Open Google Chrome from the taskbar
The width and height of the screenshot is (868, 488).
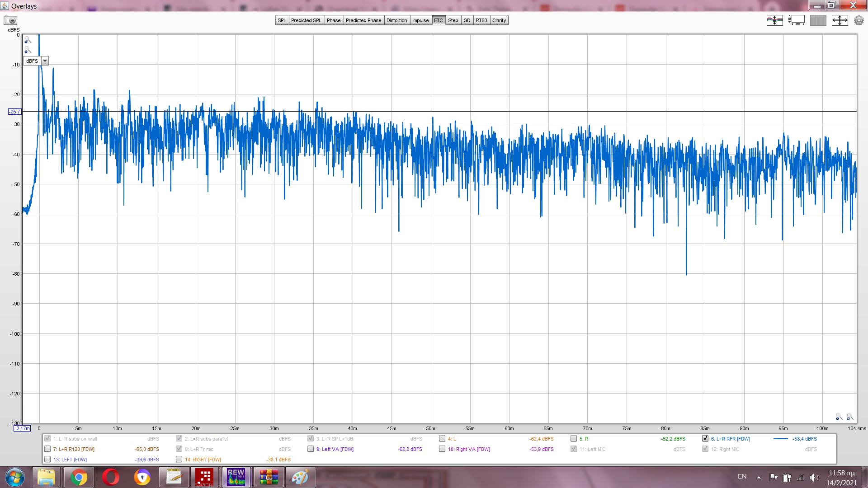click(x=79, y=477)
